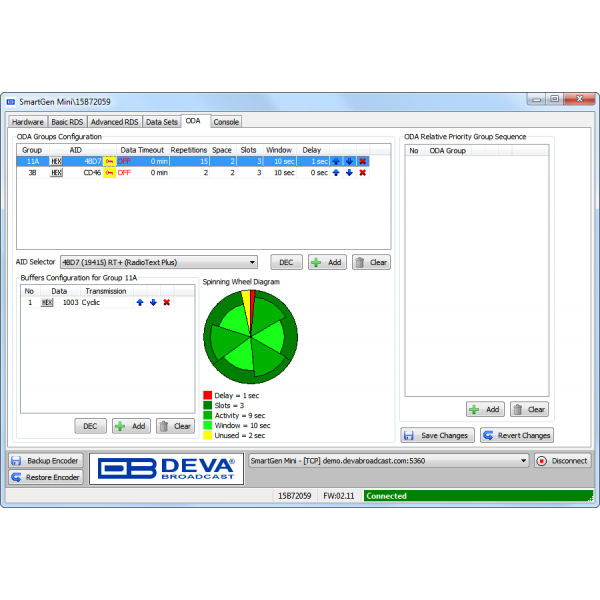The width and height of the screenshot is (600, 600).
Task: Switch to the Hardware tab
Action: (28, 122)
